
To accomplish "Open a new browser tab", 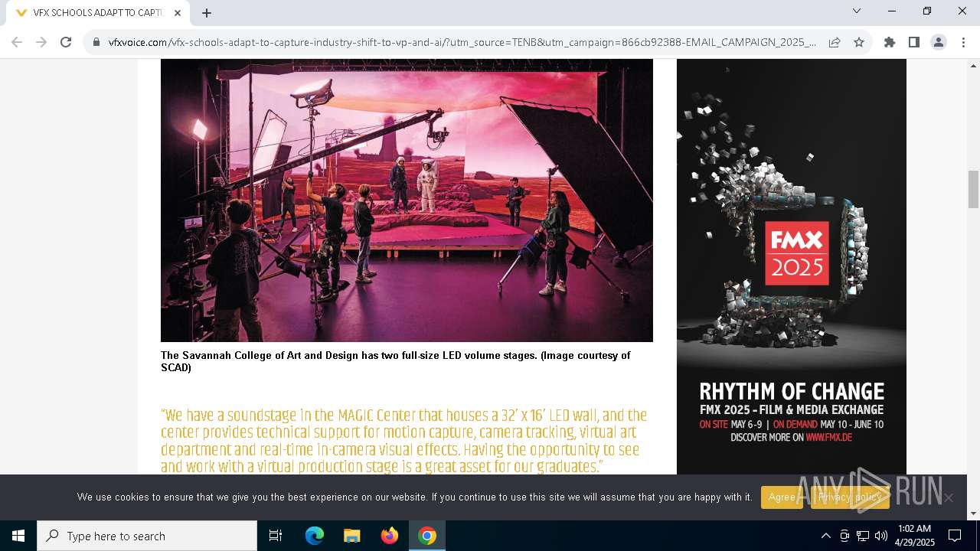I will [207, 13].
